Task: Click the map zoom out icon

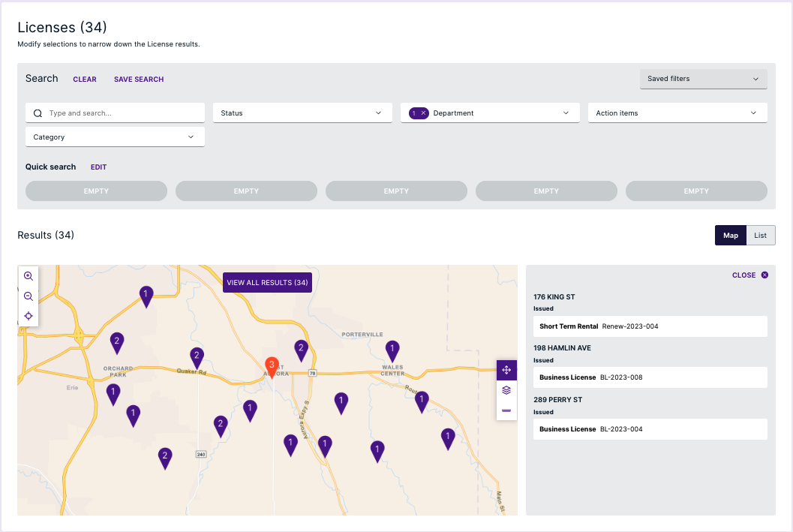Action: click(29, 296)
